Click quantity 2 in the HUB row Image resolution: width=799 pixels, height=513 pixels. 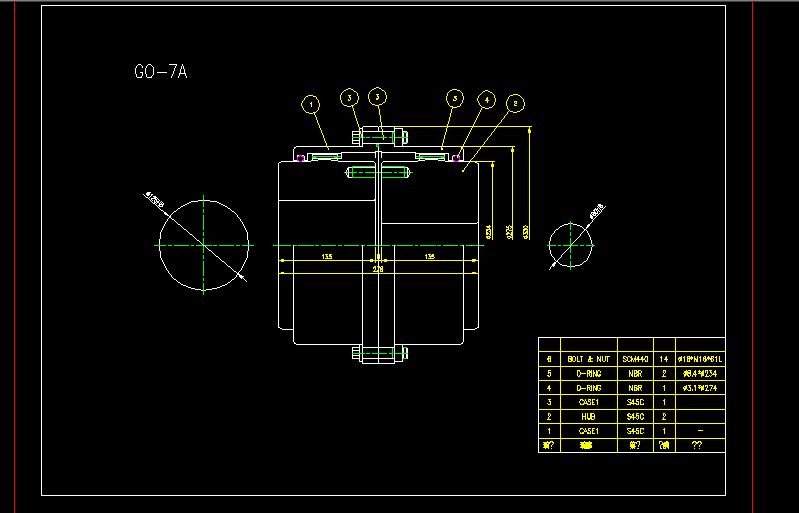tap(664, 416)
